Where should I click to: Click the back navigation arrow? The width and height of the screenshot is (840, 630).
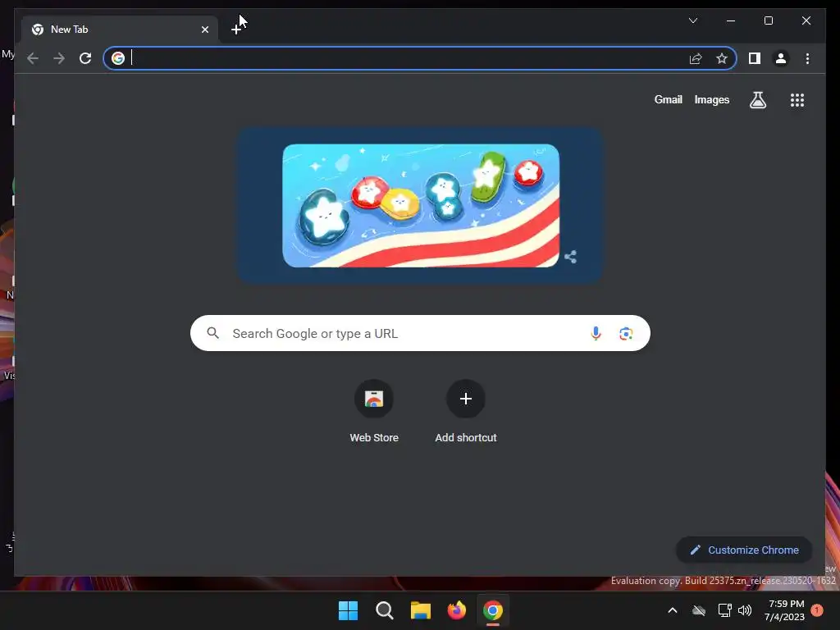33,58
